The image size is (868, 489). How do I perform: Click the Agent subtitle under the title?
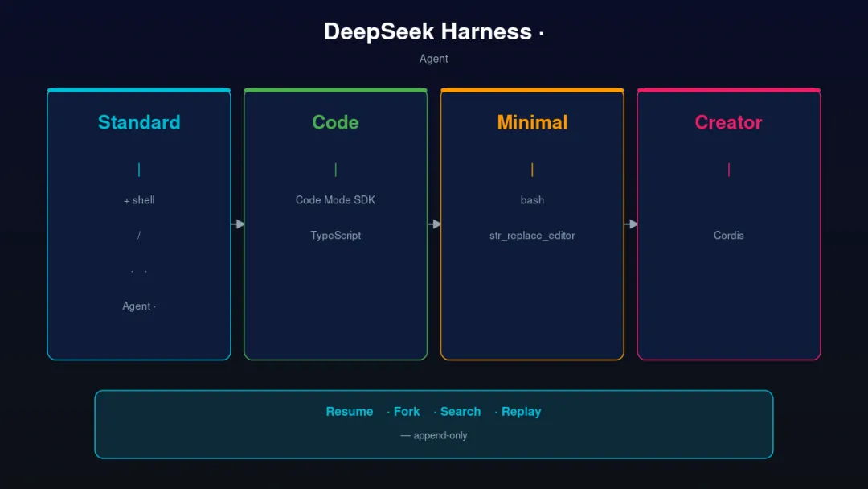click(433, 59)
